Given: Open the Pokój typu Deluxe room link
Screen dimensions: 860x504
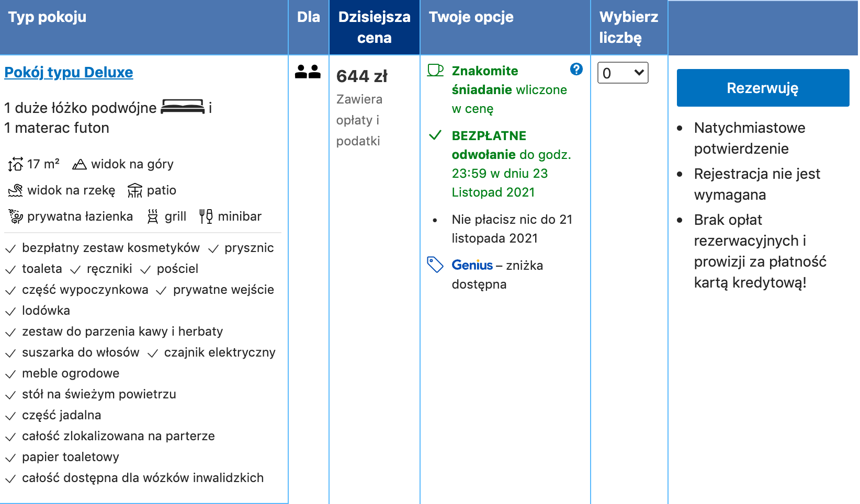Looking at the screenshot, I should tap(69, 72).
